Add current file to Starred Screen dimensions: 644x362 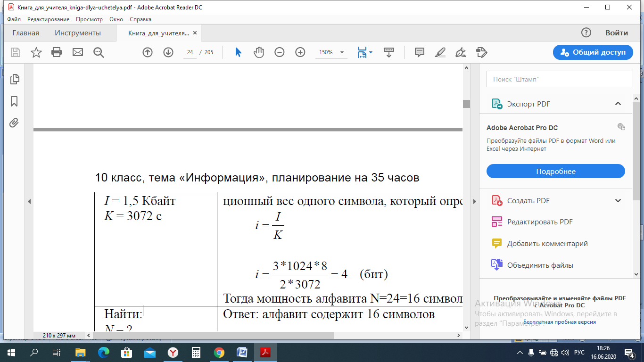pyautogui.click(x=36, y=52)
